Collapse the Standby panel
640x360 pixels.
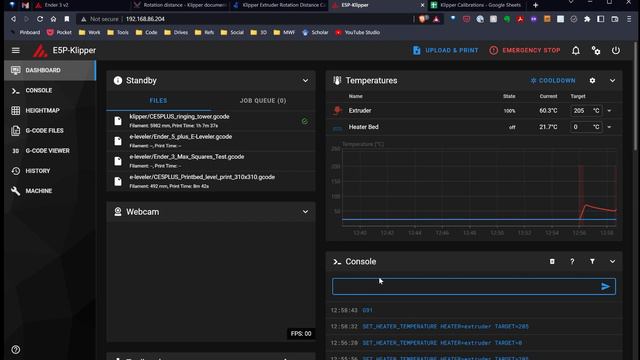coord(305,80)
